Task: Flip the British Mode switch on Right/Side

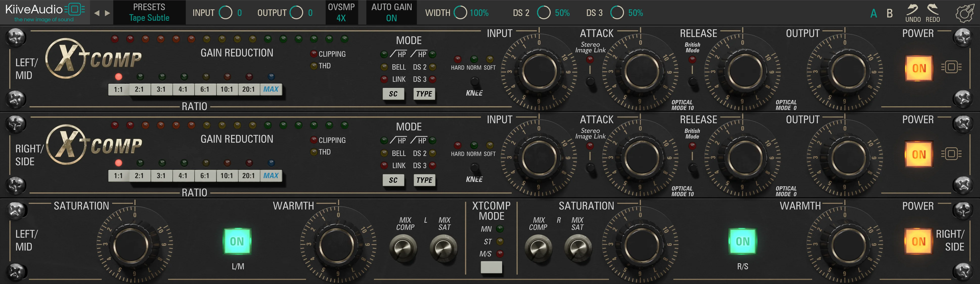Action: point(693,168)
